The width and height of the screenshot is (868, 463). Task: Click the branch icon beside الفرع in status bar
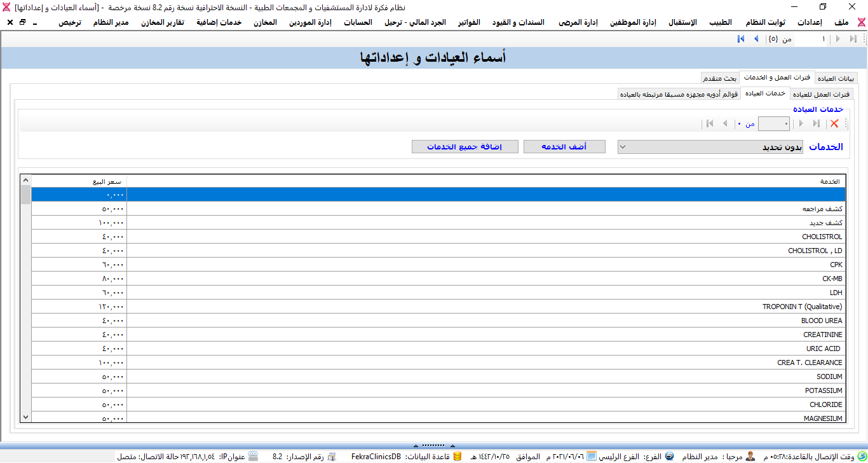click(669, 457)
